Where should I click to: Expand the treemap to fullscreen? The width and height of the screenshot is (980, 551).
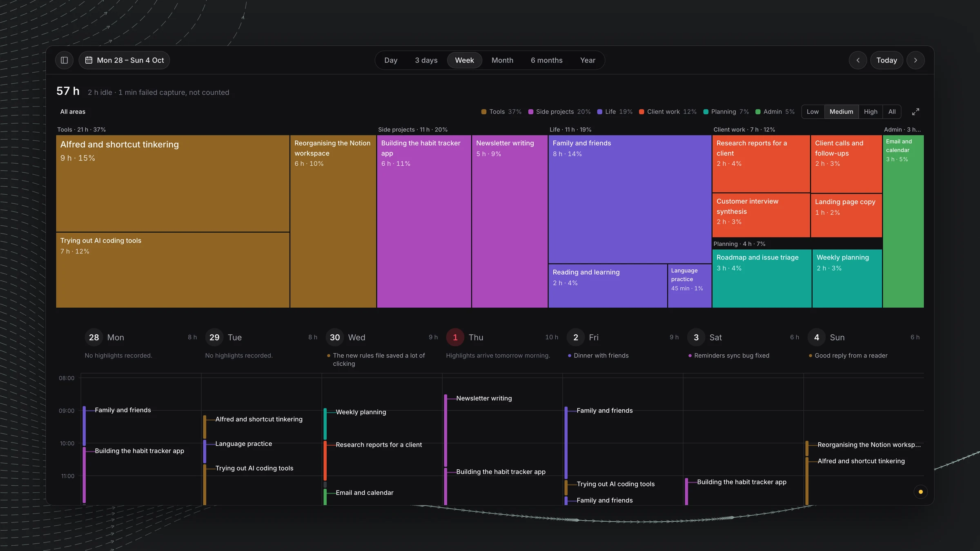coord(915,111)
